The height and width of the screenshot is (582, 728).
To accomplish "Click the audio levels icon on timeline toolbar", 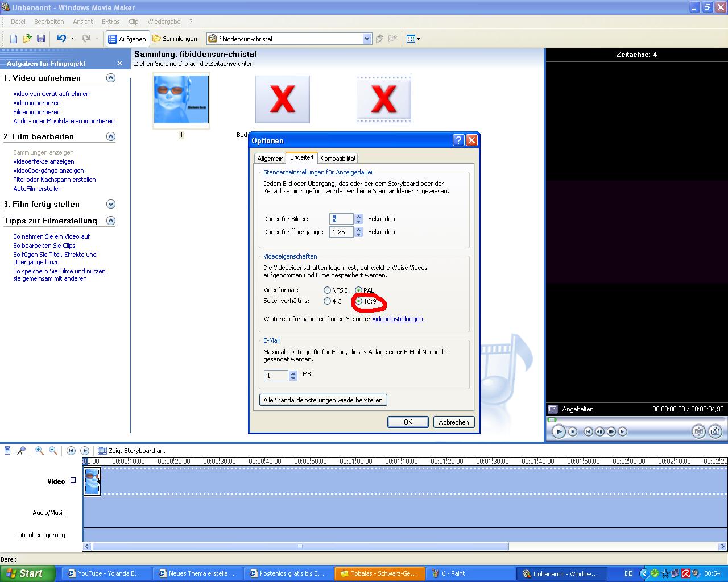I will [7, 450].
